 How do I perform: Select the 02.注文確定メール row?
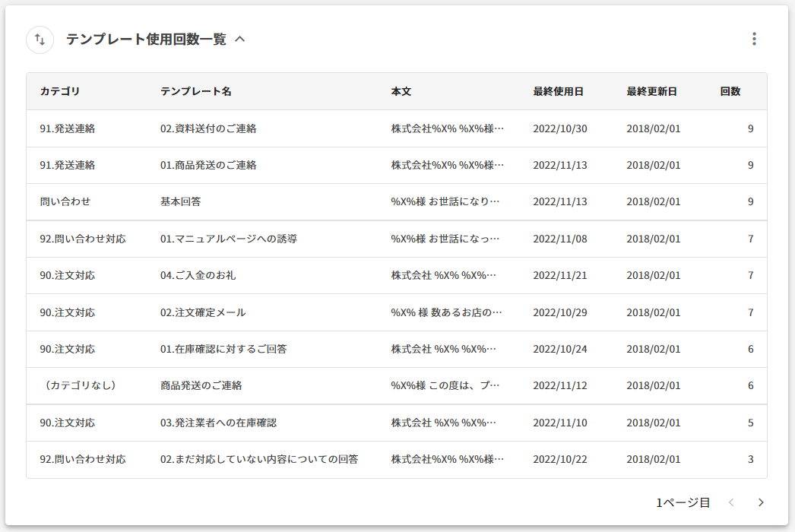[x=203, y=312]
